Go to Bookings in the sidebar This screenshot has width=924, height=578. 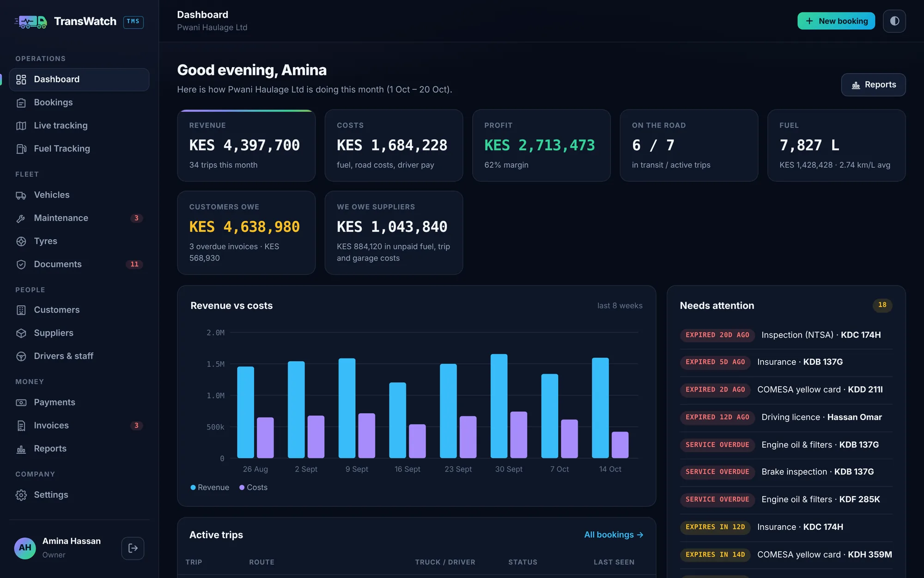click(79, 103)
